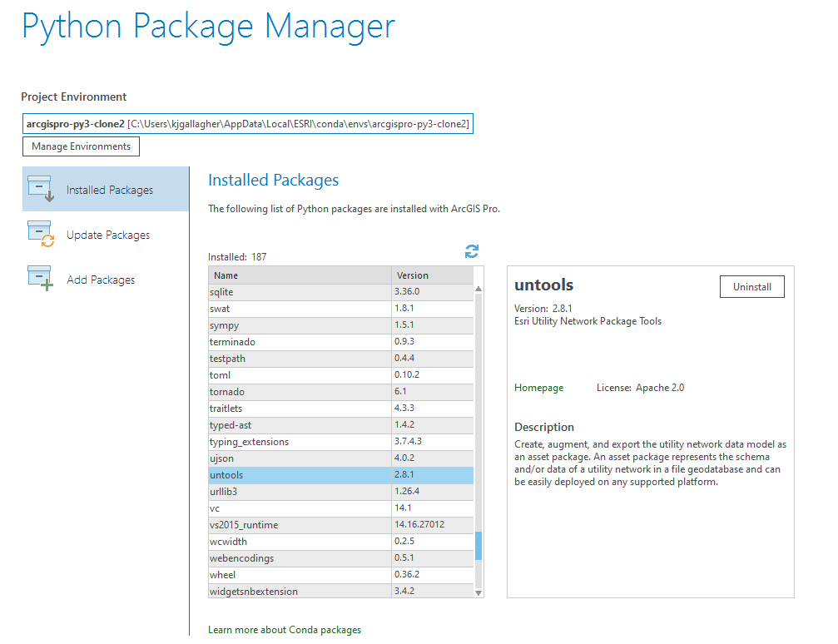Open the untools Homepage link

click(x=538, y=387)
